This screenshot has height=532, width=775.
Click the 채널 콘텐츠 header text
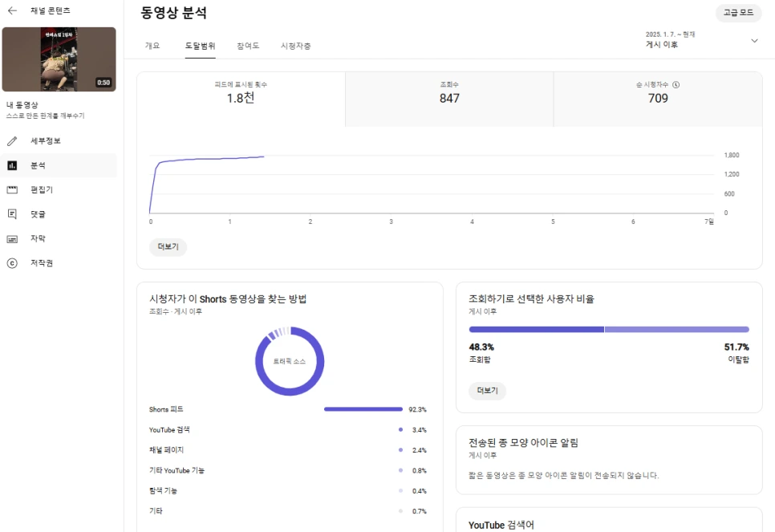[x=51, y=10]
